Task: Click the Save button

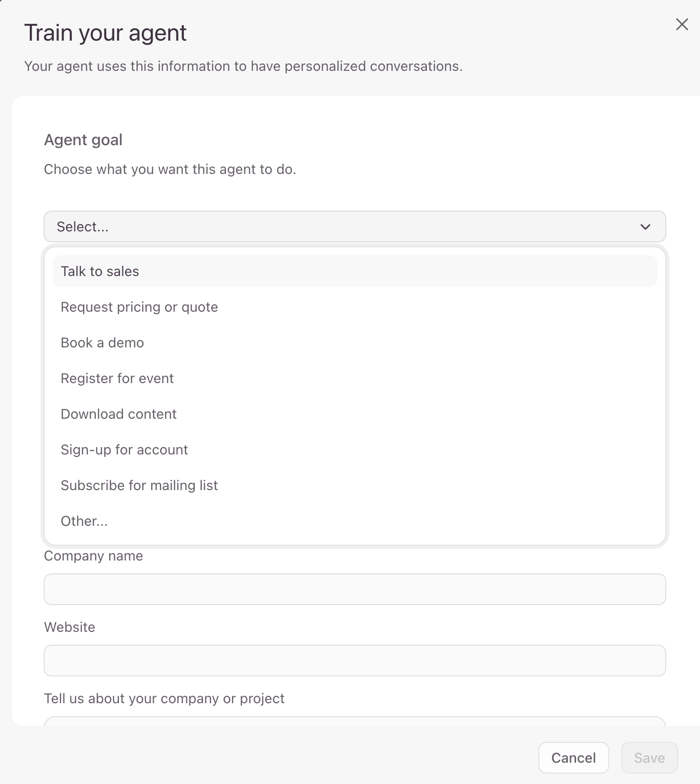Action: pyautogui.click(x=649, y=758)
